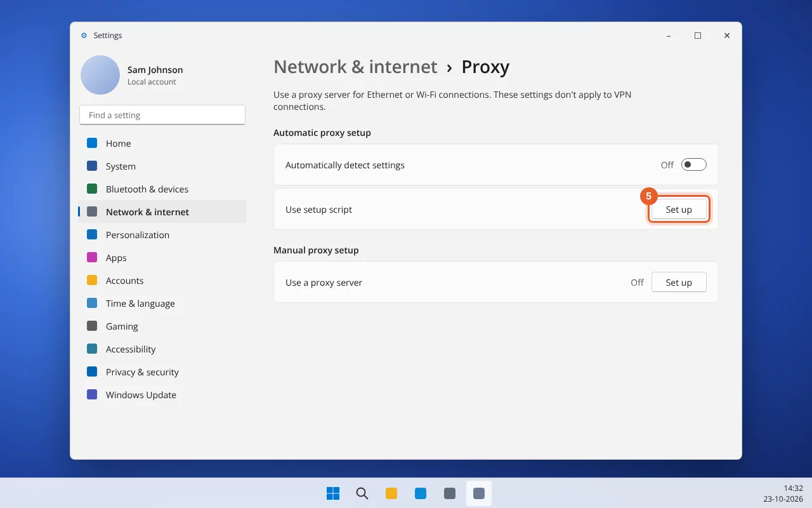The image size is (812, 508).
Task: Maximize the Settings window
Action: (698, 36)
